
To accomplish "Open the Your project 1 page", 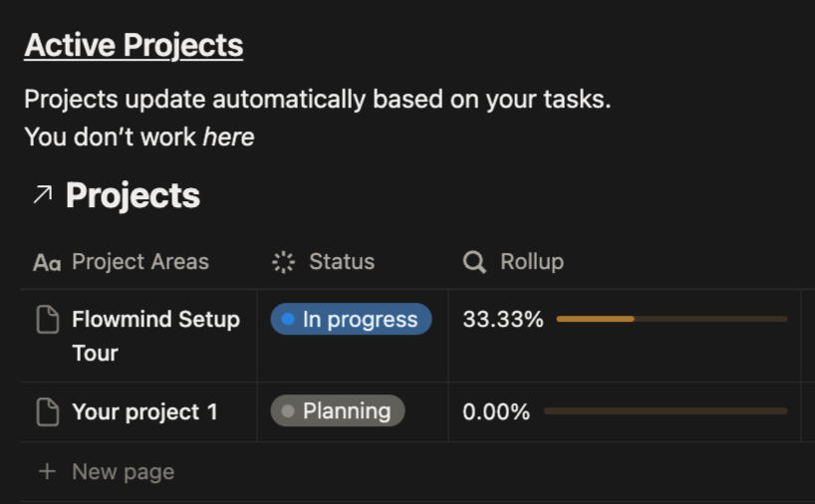I will 144,411.
